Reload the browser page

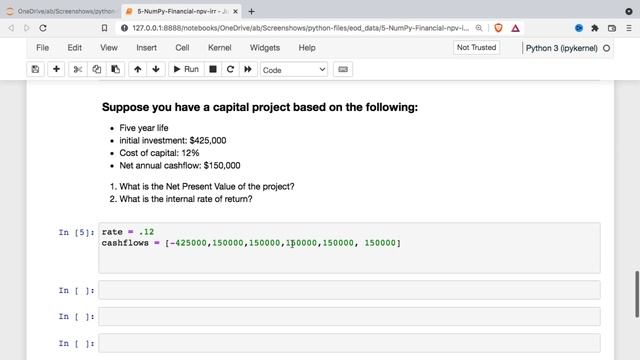coord(43,28)
